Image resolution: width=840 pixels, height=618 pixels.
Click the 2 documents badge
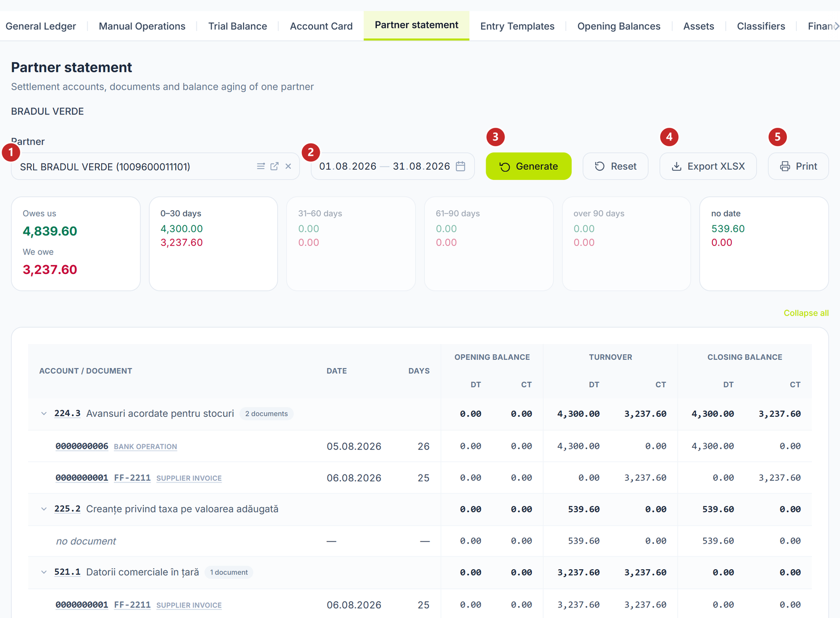tap(267, 414)
